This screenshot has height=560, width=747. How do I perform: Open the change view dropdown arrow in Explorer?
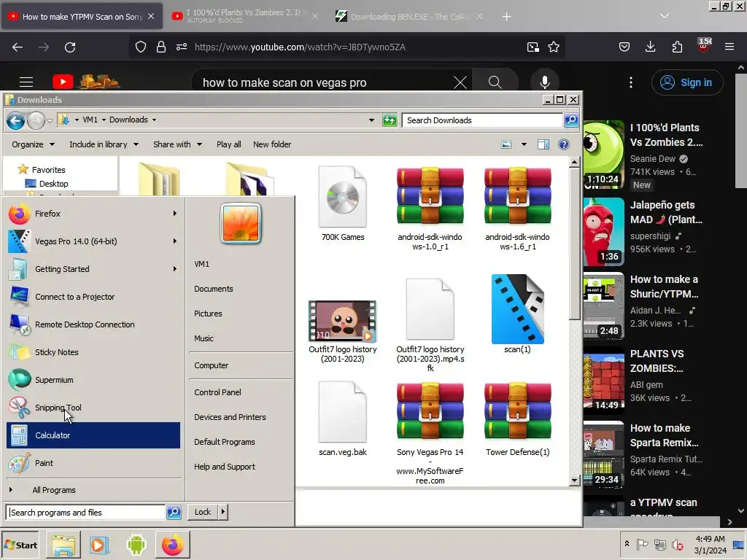pos(524,144)
